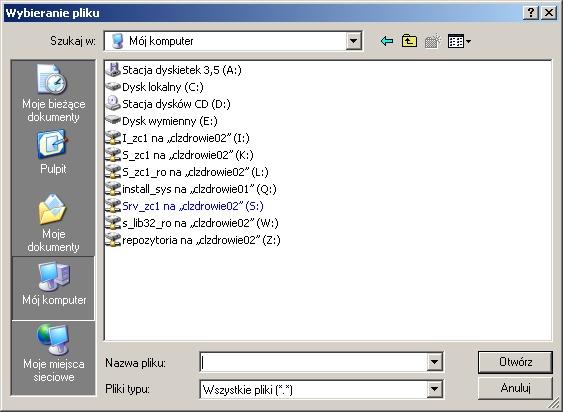Open Moje miejsca sieciowe shortcut
The width and height of the screenshot is (563, 412).
pos(53,353)
